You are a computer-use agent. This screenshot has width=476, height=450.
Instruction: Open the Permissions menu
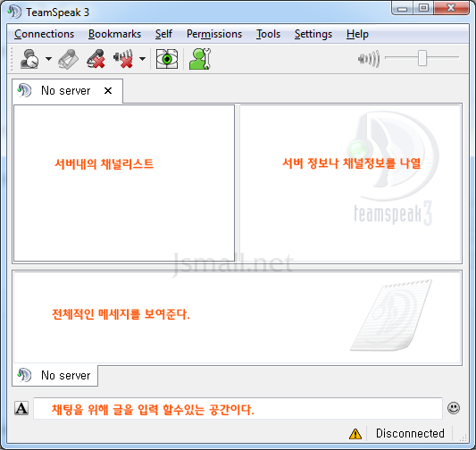pos(214,34)
